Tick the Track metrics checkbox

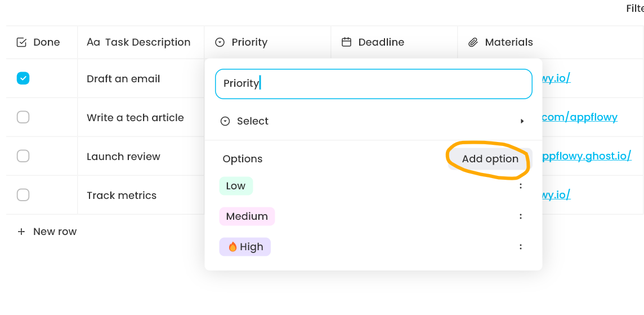tap(23, 195)
